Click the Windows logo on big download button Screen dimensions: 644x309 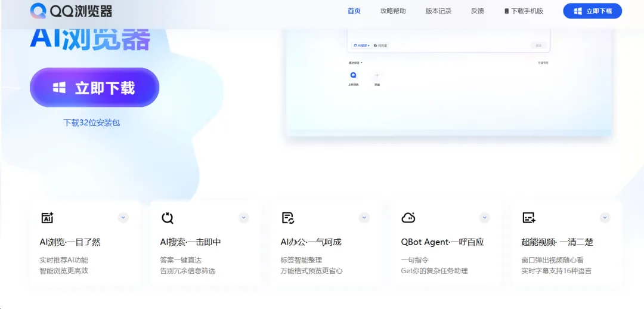(x=59, y=88)
